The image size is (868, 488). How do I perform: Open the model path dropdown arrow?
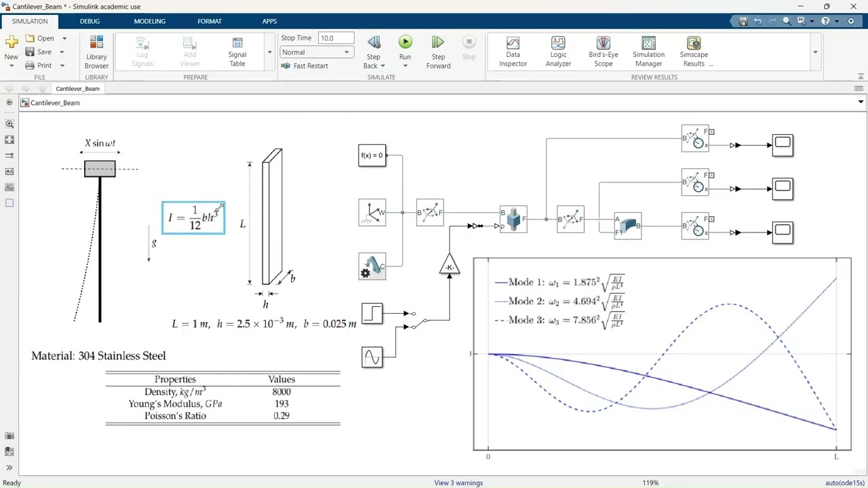pyautogui.click(x=861, y=102)
